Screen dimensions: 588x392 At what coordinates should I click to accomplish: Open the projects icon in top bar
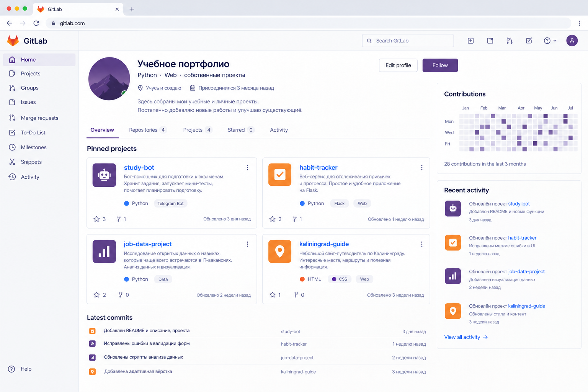(x=490, y=41)
